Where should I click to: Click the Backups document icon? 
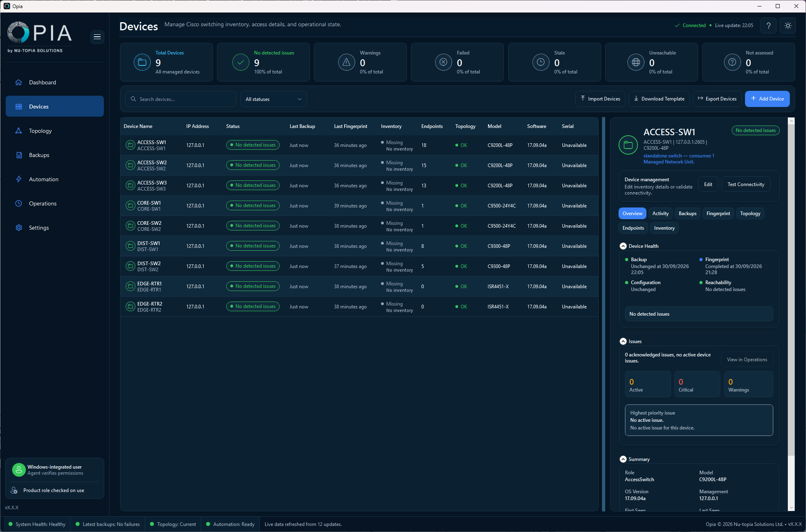click(19, 155)
